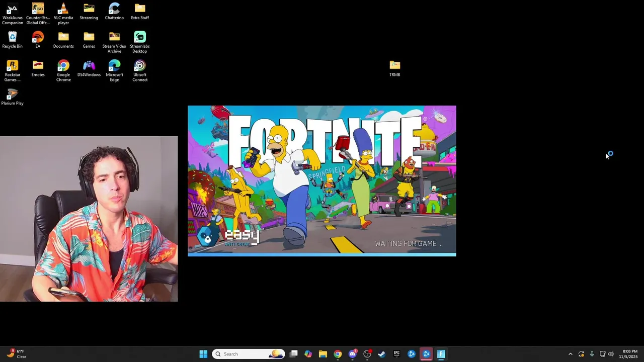The width and height of the screenshot is (644, 362).
Task: Switch to Google Chrome in the taskbar
Action: (338, 354)
